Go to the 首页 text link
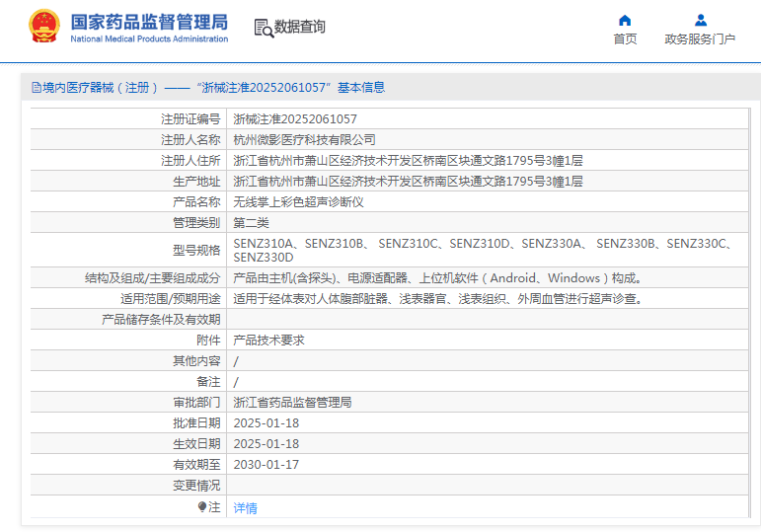 [x=625, y=39]
